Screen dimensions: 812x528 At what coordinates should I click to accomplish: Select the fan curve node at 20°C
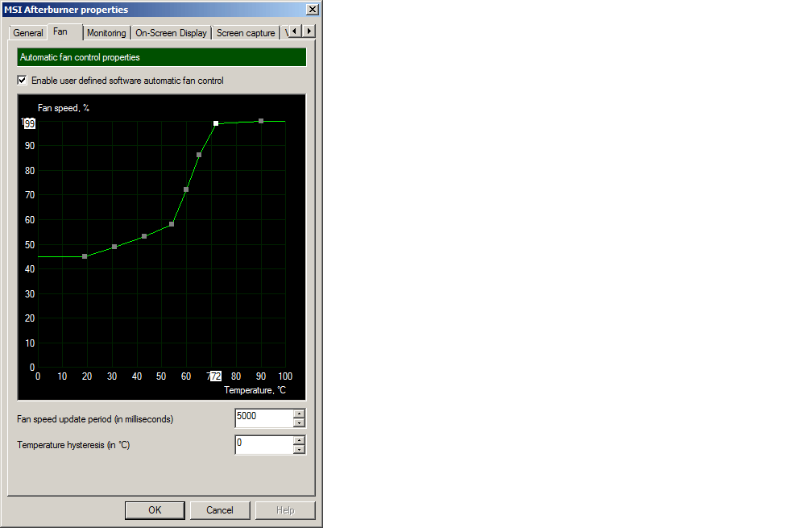[85, 256]
